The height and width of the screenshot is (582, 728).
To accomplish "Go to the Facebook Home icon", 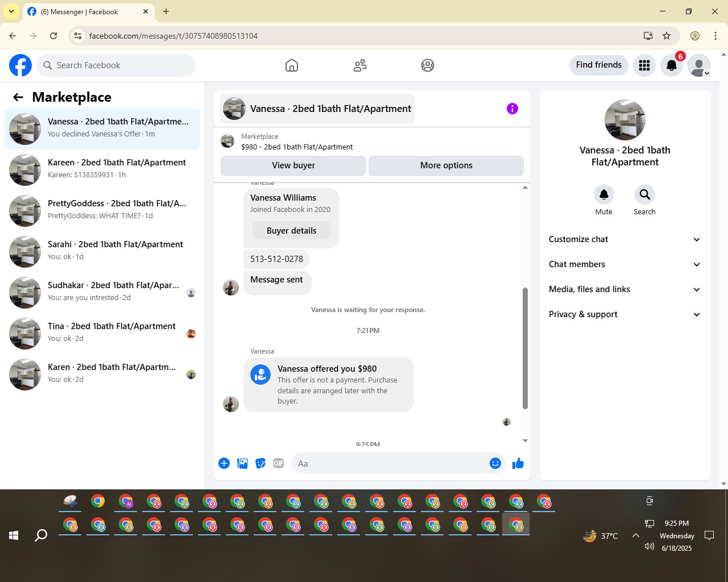I will coord(292,65).
